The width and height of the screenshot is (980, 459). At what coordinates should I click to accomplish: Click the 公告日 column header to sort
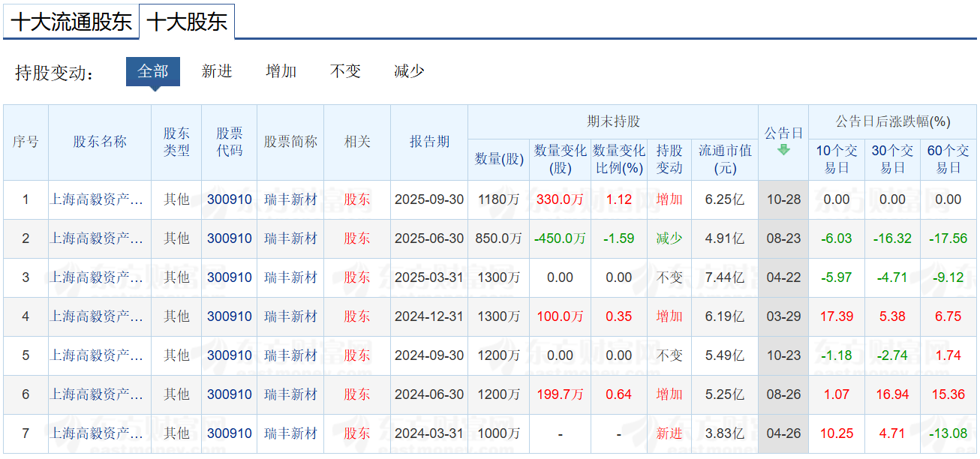[x=783, y=133]
